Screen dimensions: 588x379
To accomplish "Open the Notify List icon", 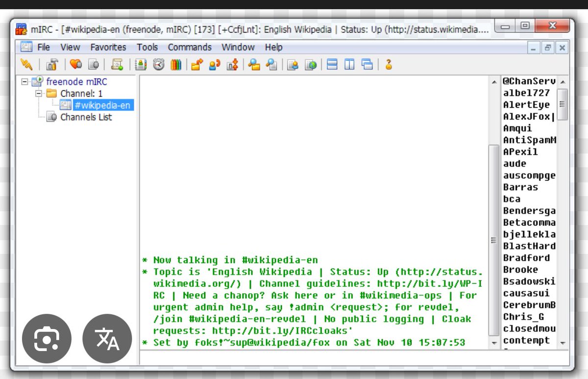I will tap(293, 65).
